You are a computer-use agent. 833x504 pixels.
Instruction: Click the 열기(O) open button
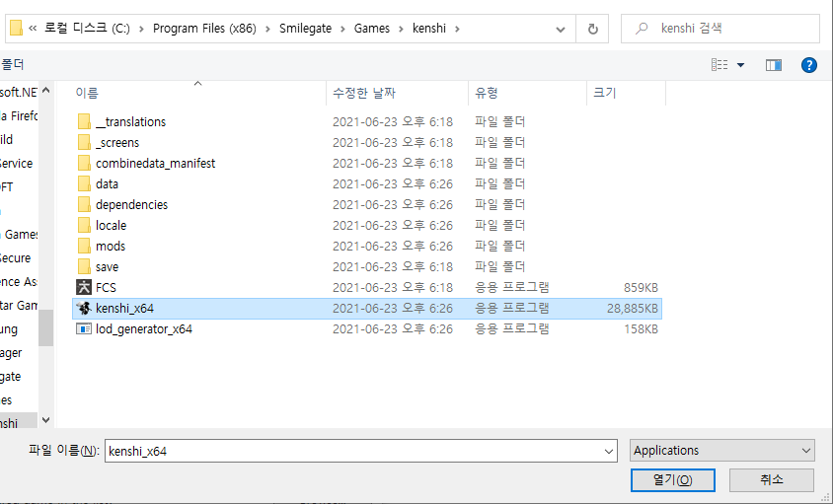tap(672, 479)
